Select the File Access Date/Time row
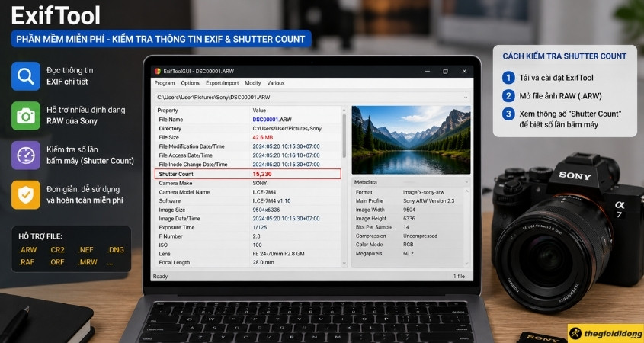The height and width of the screenshot is (343, 644). [248, 155]
